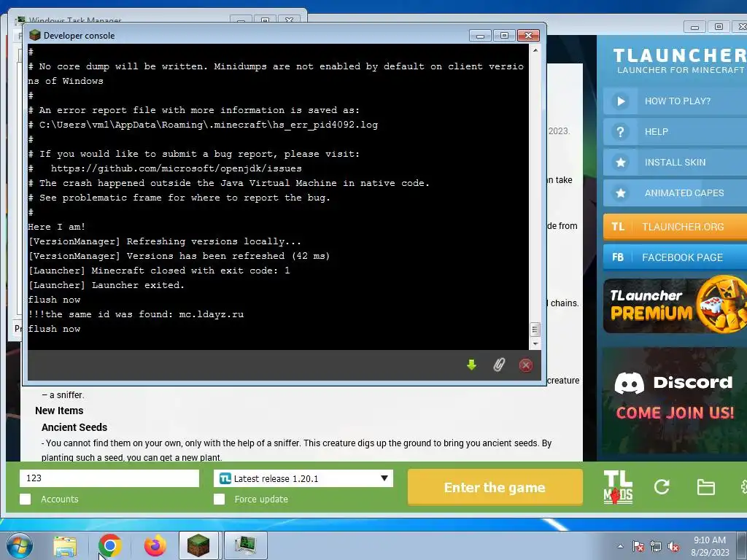Screen dimensions: 747x560
Task: Open the folder icon in launcher bottom bar
Action: pyautogui.click(x=705, y=487)
